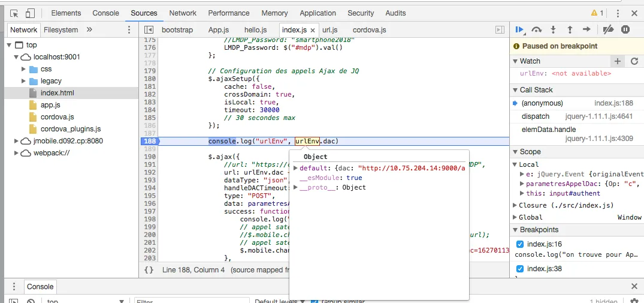Collapse the Watch section
Screen dimensions: 644x303
coord(515,61)
